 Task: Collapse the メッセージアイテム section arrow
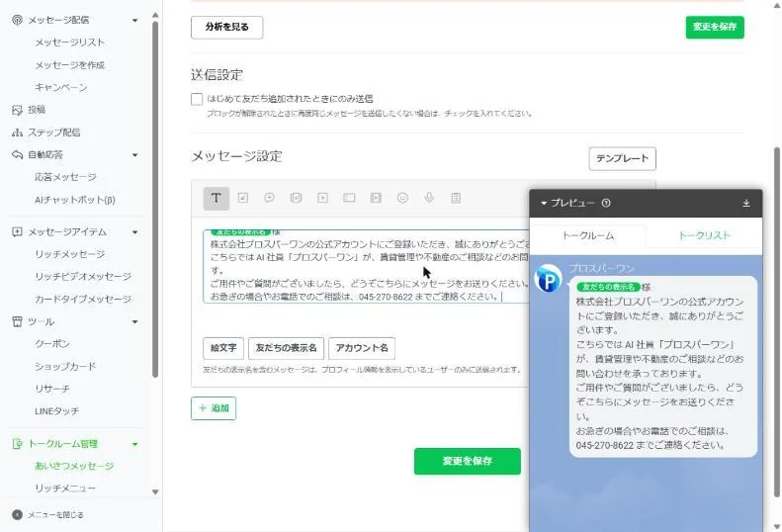coord(134,232)
